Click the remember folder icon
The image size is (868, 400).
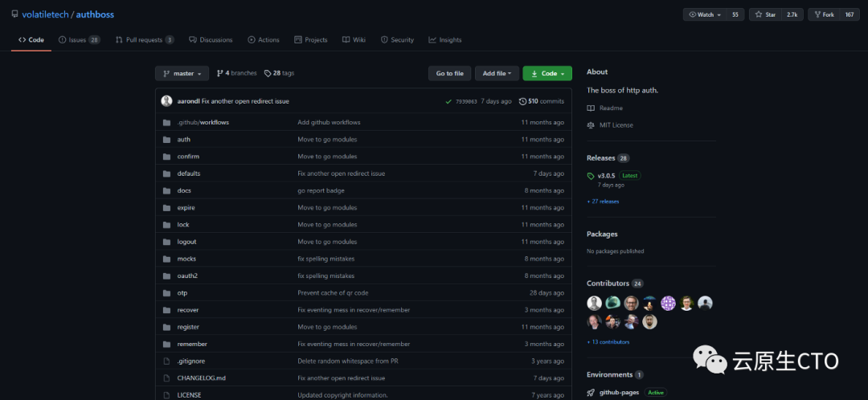click(166, 344)
